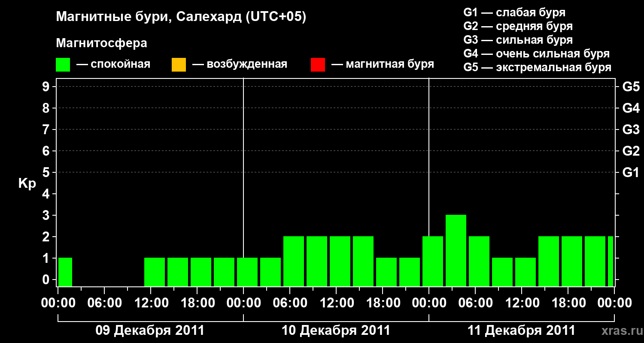Screen dimensions: 644x343
Task: Click the 'G5' label on the right axis
Action: [x=631, y=87]
